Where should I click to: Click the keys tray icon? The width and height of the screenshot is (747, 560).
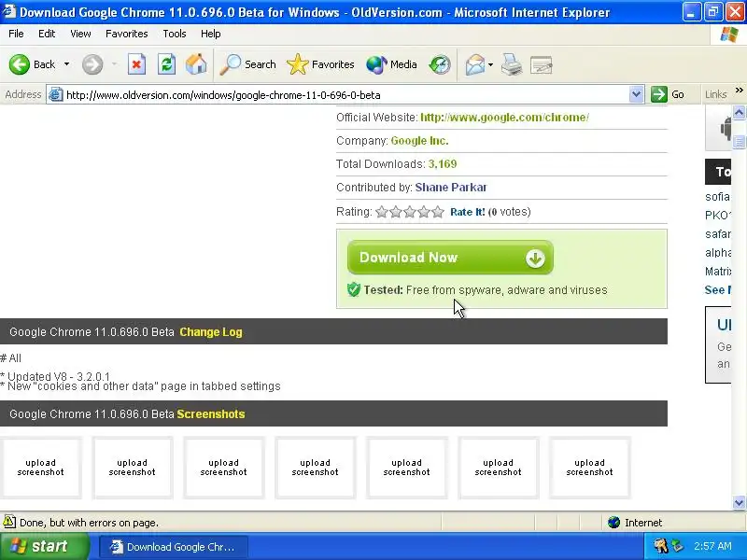point(661,546)
